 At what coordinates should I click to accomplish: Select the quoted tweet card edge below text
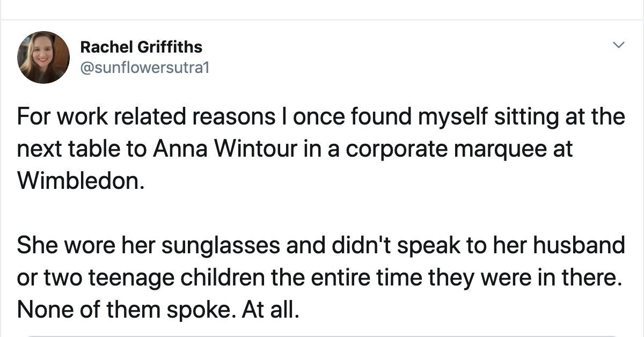[x=322, y=335]
